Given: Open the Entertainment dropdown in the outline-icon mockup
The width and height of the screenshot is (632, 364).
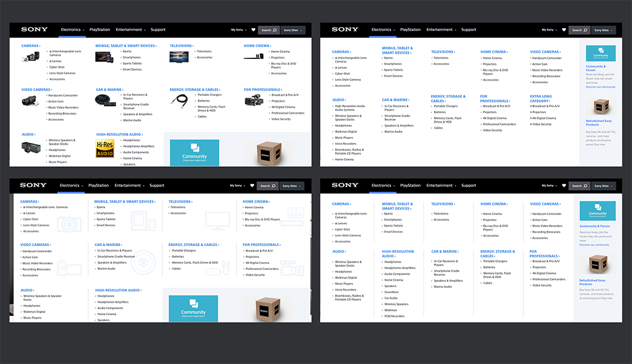Looking at the screenshot, I should click(129, 186).
